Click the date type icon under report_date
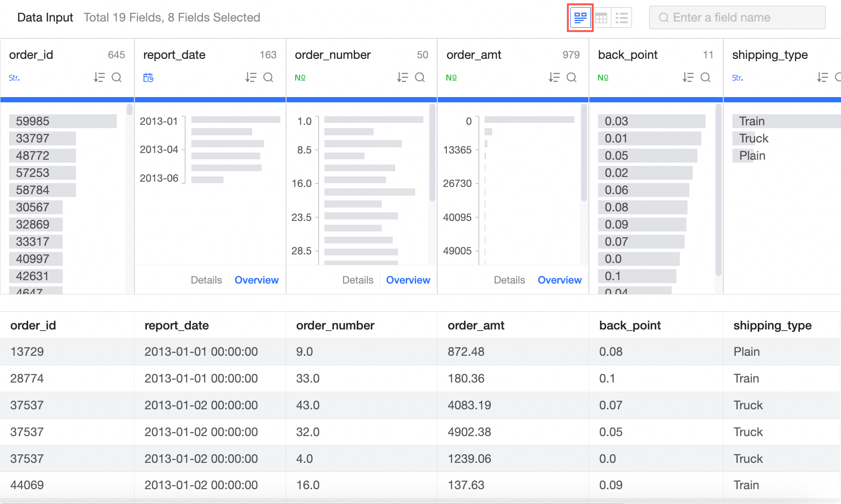841x504 pixels. tap(148, 77)
